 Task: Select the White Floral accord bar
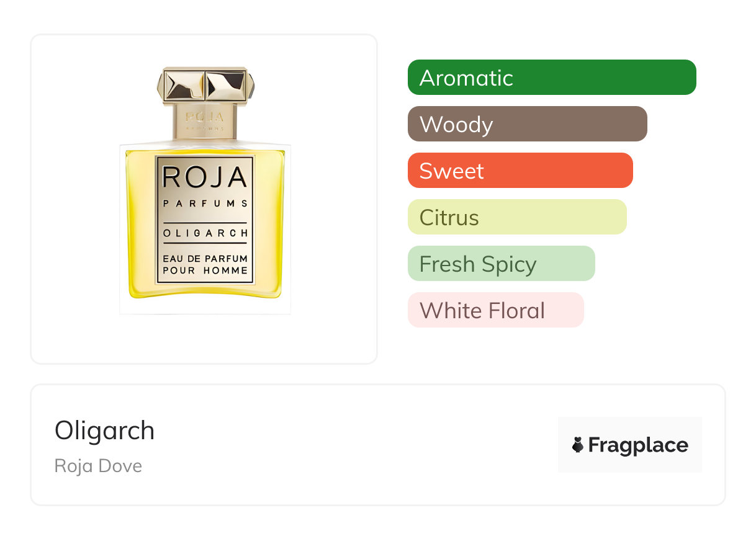coord(496,310)
